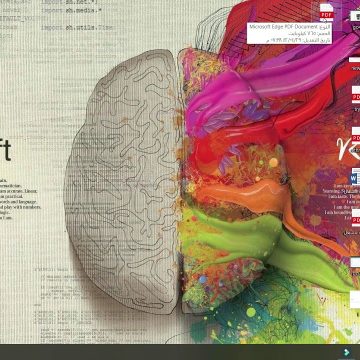
Task: Select the PDF directly above the Word document
Action: 356,135
